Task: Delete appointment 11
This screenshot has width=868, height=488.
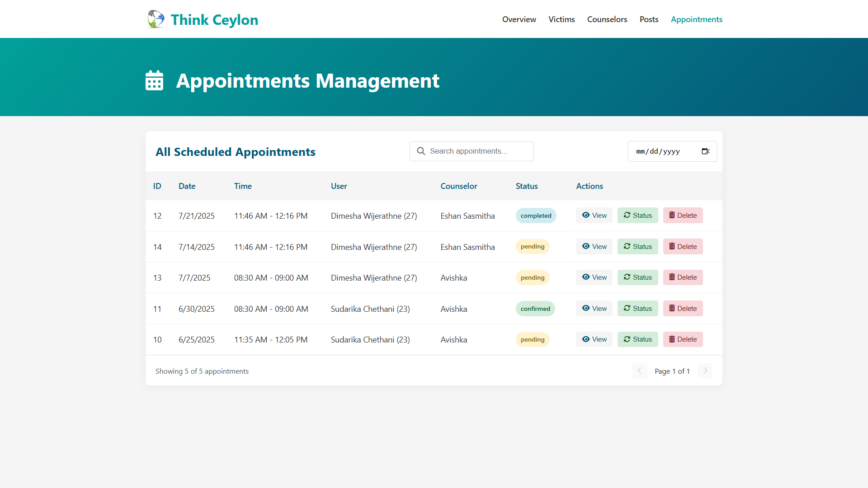Action: 683,309
